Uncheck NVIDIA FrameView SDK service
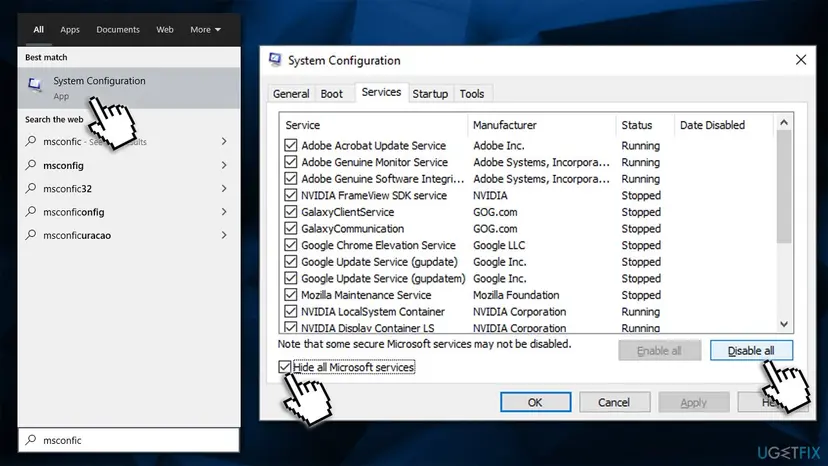Viewport: 828px width, 466px height. coord(290,195)
